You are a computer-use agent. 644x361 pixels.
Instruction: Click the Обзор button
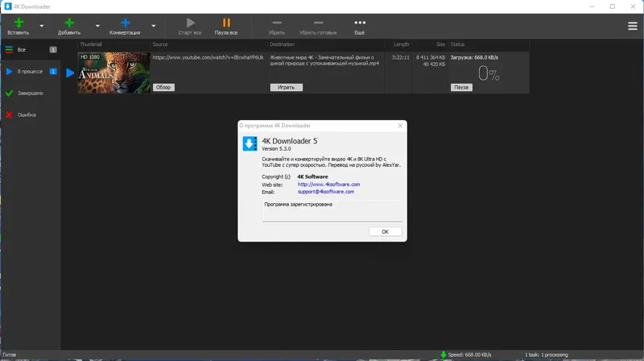point(163,87)
